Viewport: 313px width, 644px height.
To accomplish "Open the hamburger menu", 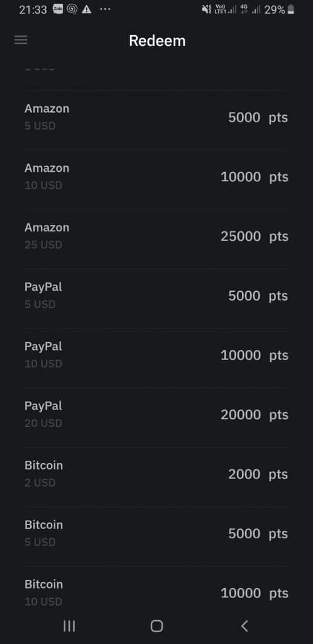I will pos(21,40).
